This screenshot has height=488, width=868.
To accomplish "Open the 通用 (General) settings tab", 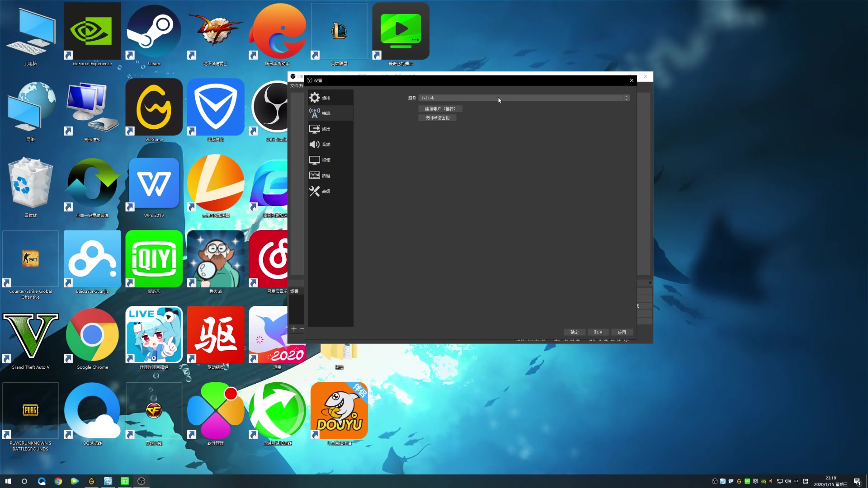I will point(330,98).
